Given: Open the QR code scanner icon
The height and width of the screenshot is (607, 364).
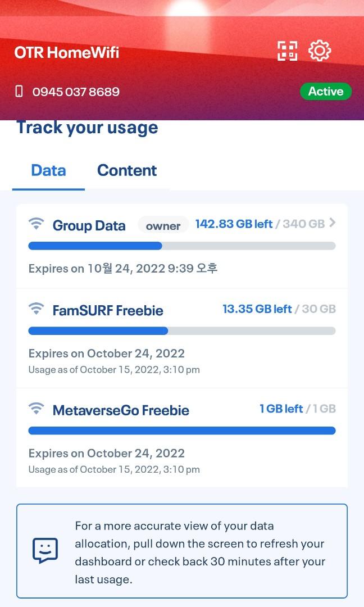Looking at the screenshot, I should [288, 51].
